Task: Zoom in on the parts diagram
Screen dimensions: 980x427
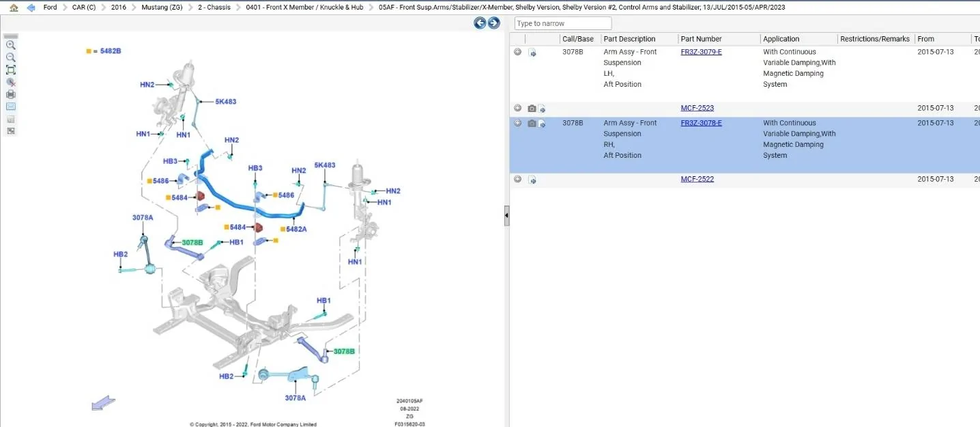Action: point(11,45)
